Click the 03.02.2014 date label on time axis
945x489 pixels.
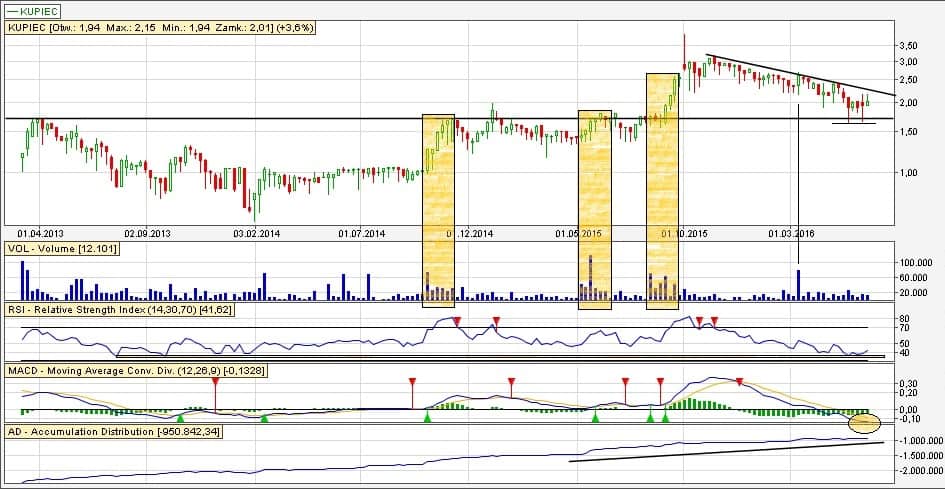tap(257, 233)
